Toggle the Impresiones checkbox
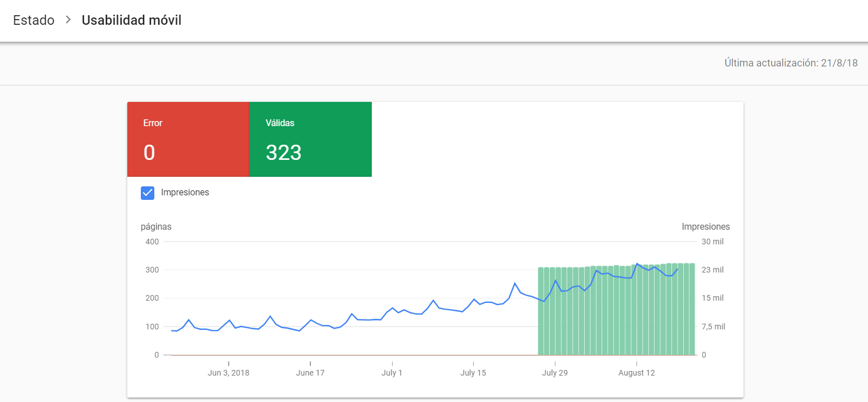The image size is (868, 402). (148, 193)
